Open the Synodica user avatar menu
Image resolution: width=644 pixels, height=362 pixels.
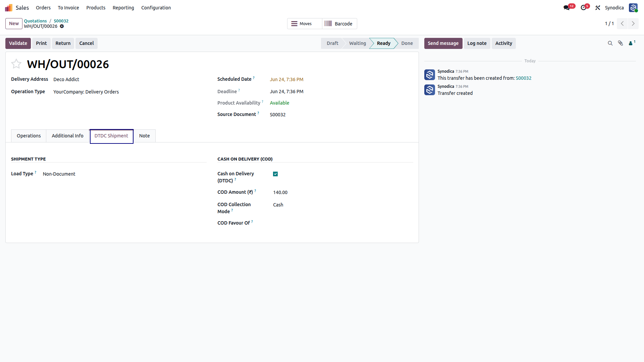coord(633,8)
